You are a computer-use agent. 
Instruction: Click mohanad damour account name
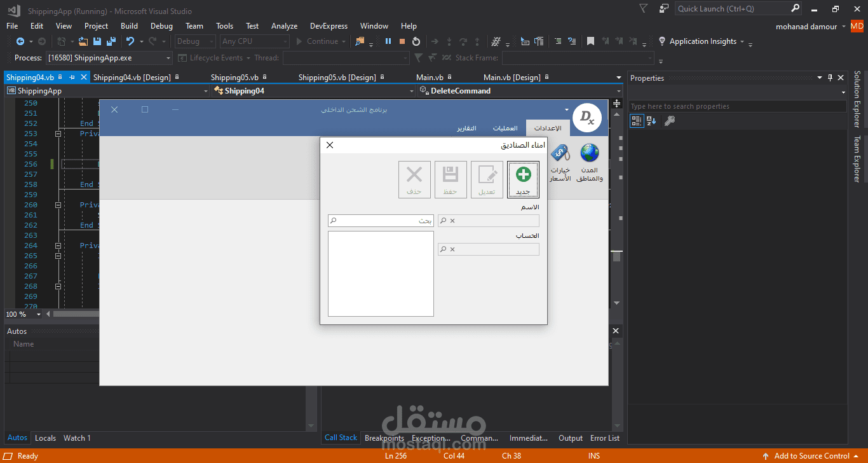coord(806,27)
